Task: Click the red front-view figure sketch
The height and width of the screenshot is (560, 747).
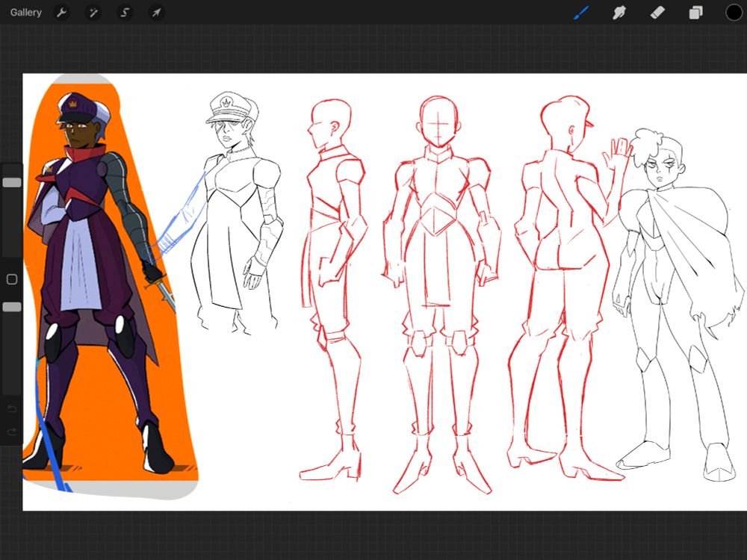Action: click(x=442, y=293)
